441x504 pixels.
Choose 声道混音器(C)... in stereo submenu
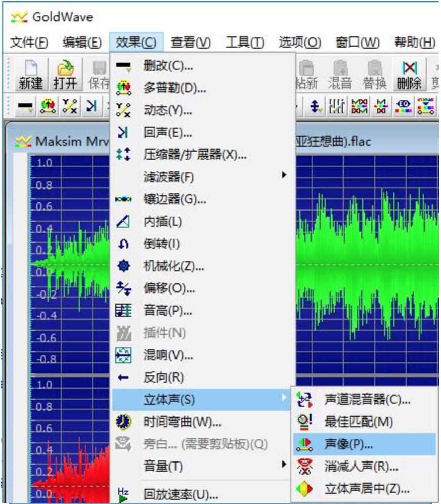(x=365, y=400)
